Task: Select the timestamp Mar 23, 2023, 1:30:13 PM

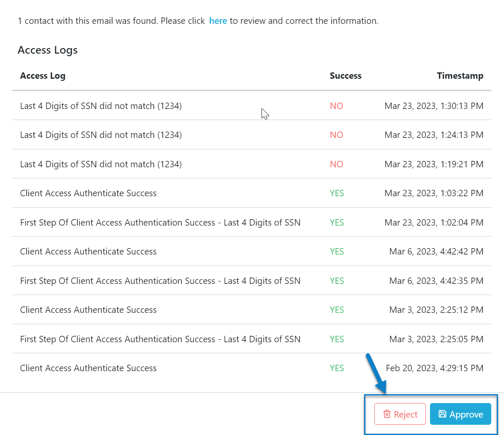Action: pyautogui.click(x=434, y=106)
